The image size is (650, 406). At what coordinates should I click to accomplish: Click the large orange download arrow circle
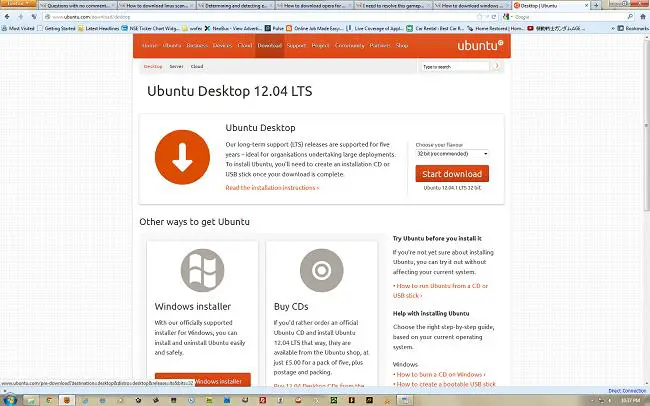(182, 157)
